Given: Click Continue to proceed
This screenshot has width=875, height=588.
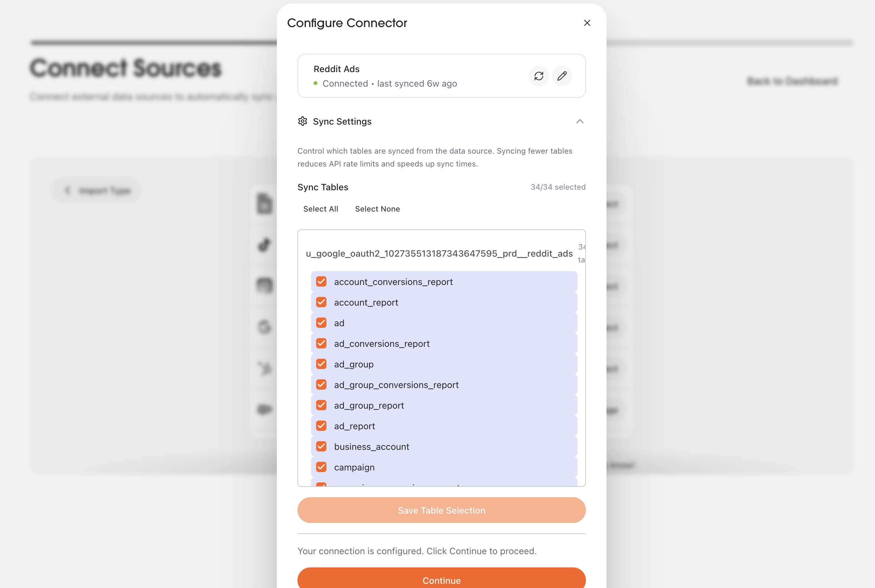Looking at the screenshot, I should click(441, 580).
